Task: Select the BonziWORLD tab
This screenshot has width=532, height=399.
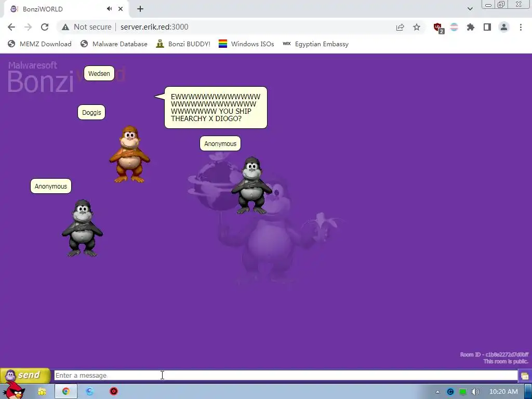Action: (66, 9)
